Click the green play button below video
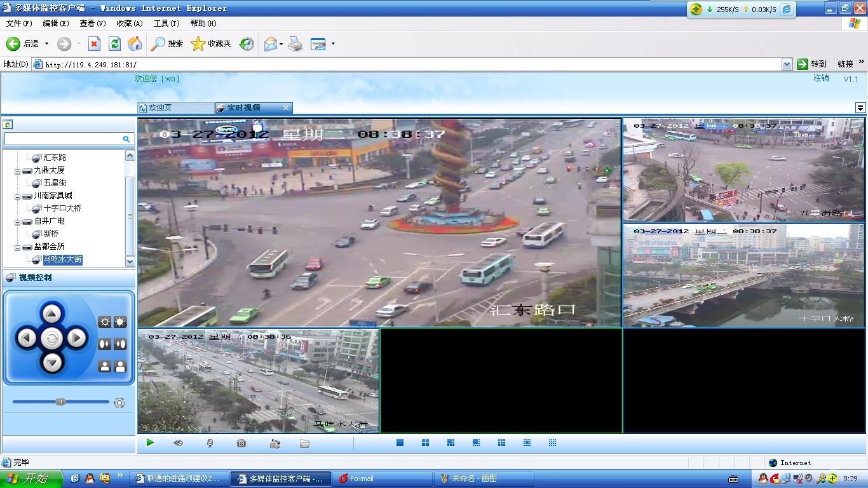The width and height of the screenshot is (868, 488). pyautogui.click(x=150, y=443)
